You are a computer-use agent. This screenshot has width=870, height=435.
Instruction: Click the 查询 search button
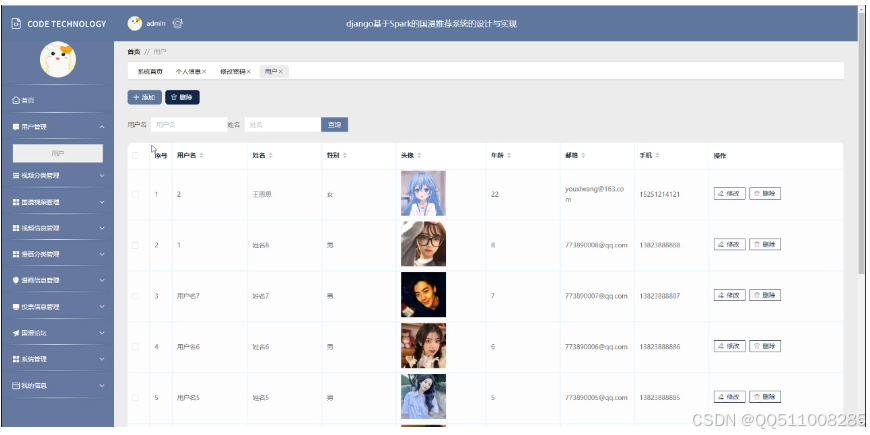click(335, 125)
